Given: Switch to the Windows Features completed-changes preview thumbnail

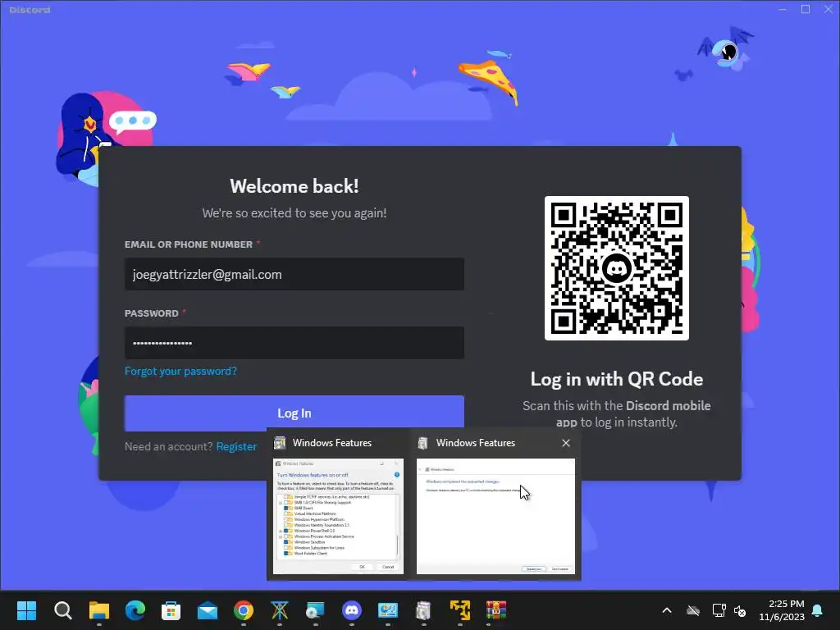Looking at the screenshot, I should 495,516.
